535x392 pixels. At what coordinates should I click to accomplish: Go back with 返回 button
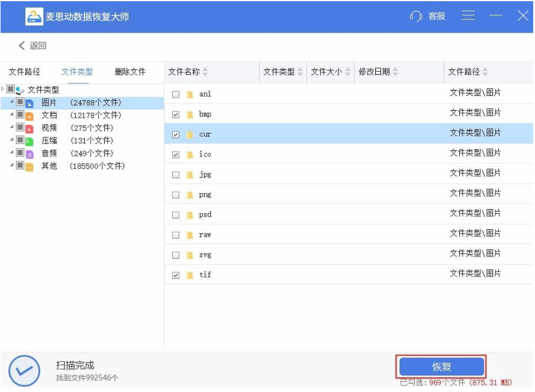(33, 46)
